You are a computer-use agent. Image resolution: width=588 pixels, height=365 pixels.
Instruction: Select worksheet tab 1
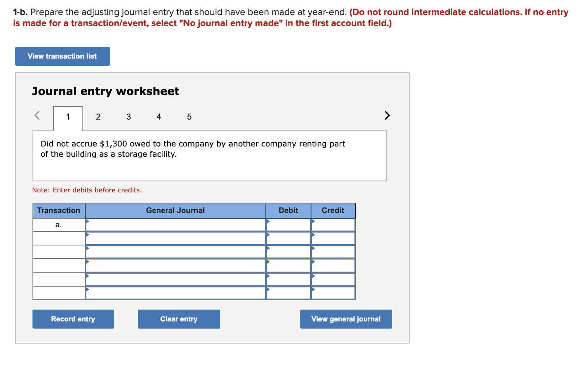[x=68, y=117]
